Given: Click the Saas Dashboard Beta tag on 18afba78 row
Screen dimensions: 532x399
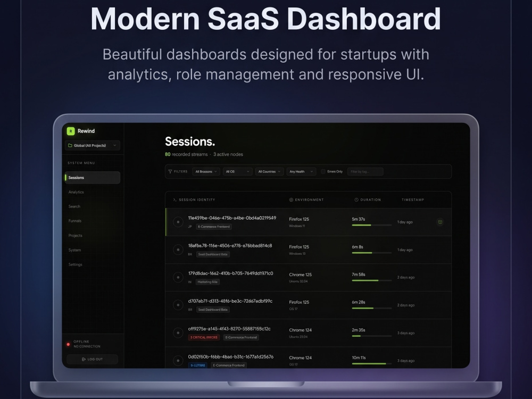Looking at the screenshot, I should tap(213, 254).
